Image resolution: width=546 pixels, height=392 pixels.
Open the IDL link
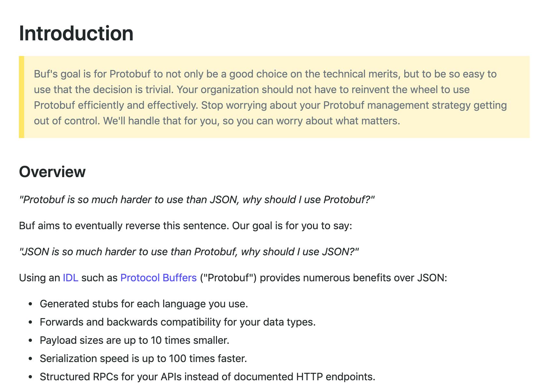71,278
